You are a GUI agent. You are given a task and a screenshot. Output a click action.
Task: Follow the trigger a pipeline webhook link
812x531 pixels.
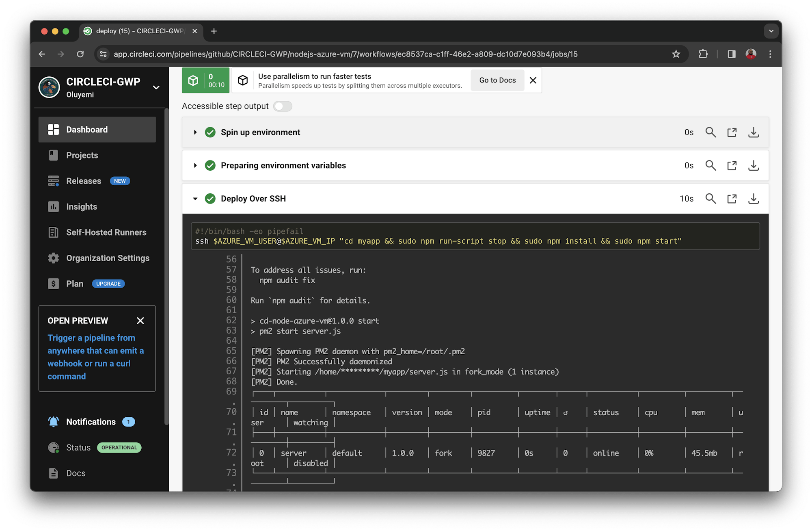(96, 357)
